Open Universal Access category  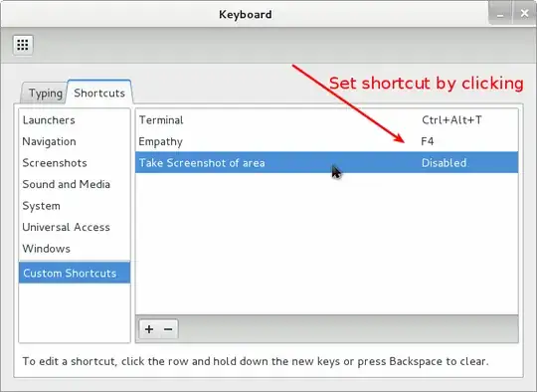(75, 227)
